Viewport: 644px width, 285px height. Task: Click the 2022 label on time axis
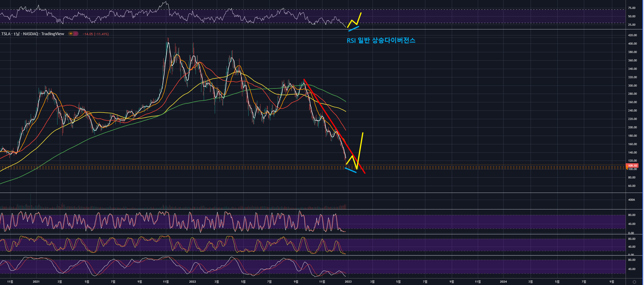coord(192,282)
